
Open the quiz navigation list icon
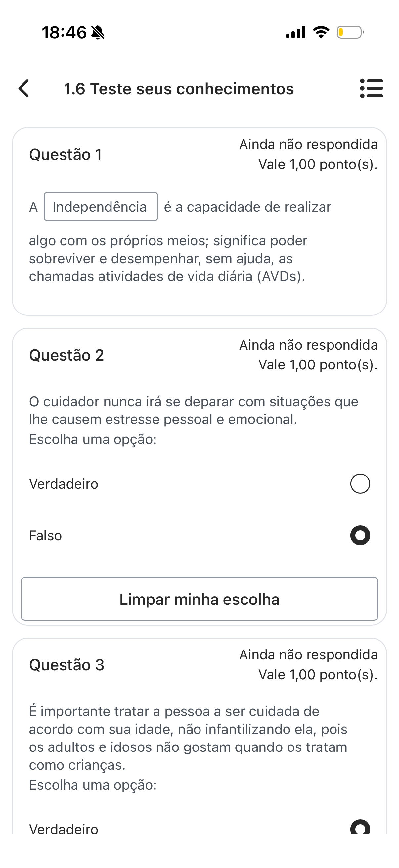pyautogui.click(x=372, y=89)
